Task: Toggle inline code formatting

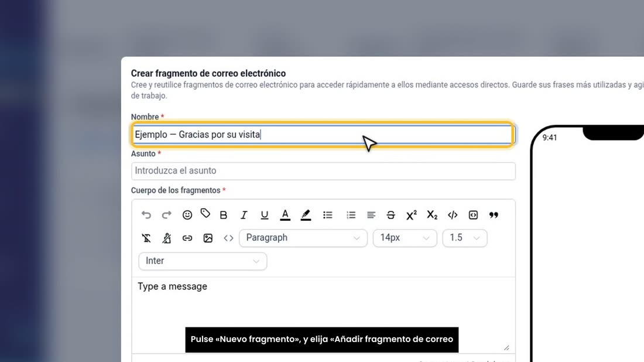Action: 453,215
